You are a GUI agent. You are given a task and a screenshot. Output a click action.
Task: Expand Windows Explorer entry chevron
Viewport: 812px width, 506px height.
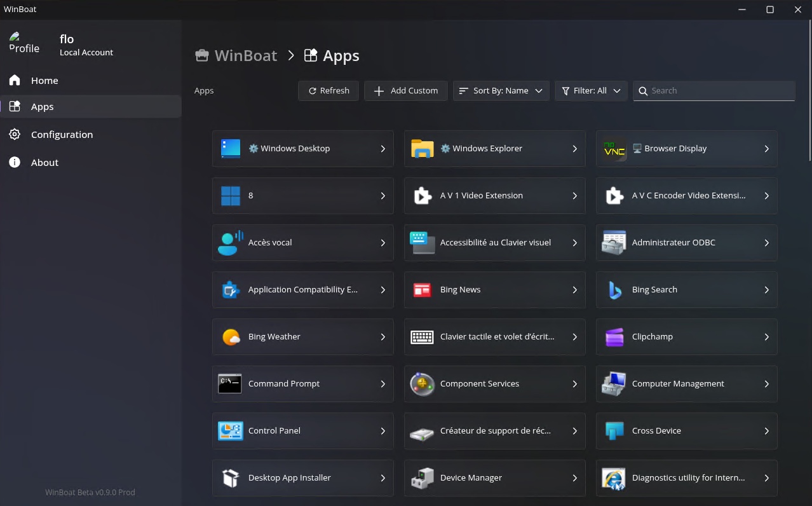tap(574, 149)
